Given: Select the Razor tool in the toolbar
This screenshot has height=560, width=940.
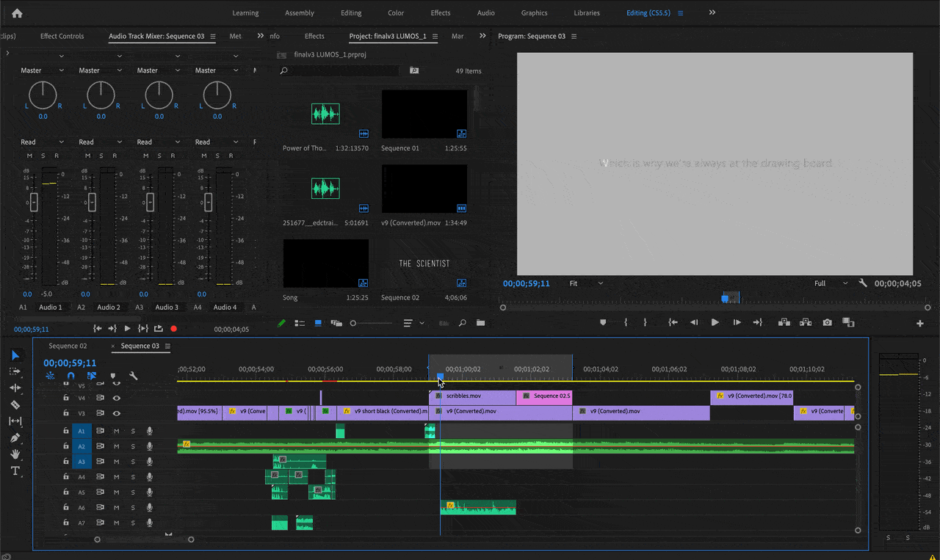Looking at the screenshot, I should coord(15,404).
